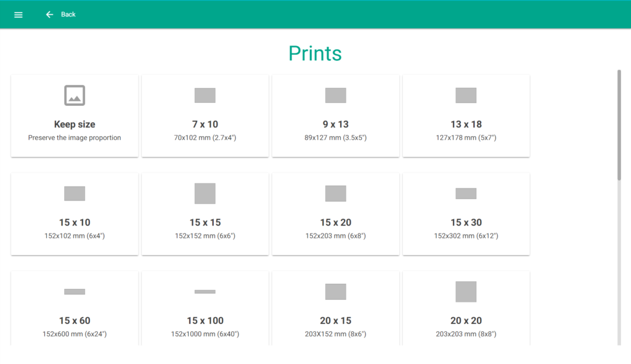Choose the 7 x 10 label
The height and width of the screenshot is (364, 631).
click(205, 124)
